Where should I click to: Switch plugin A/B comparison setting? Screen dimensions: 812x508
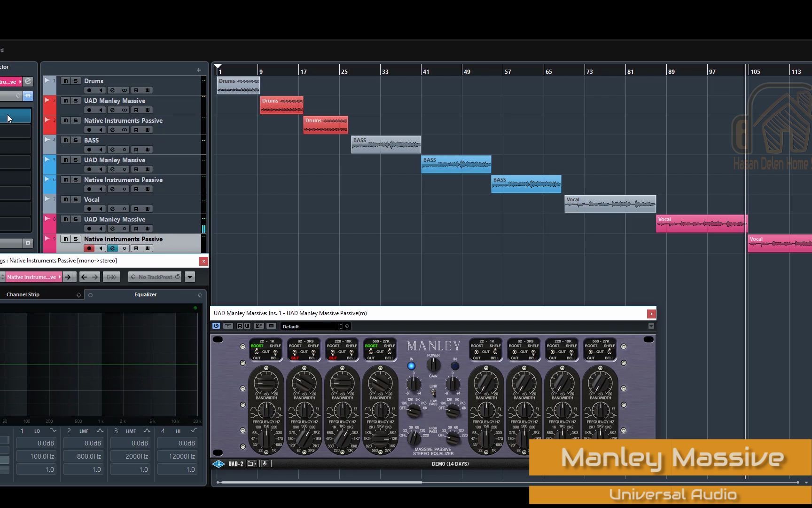[x=259, y=326]
